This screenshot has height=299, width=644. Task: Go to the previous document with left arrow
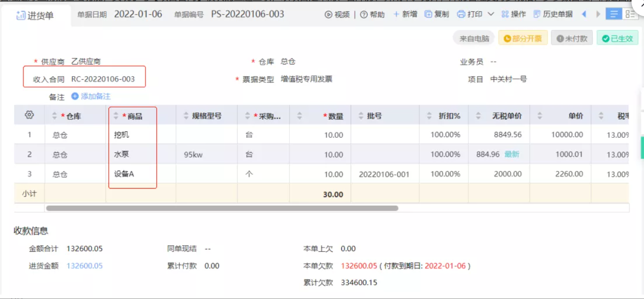pos(584,14)
